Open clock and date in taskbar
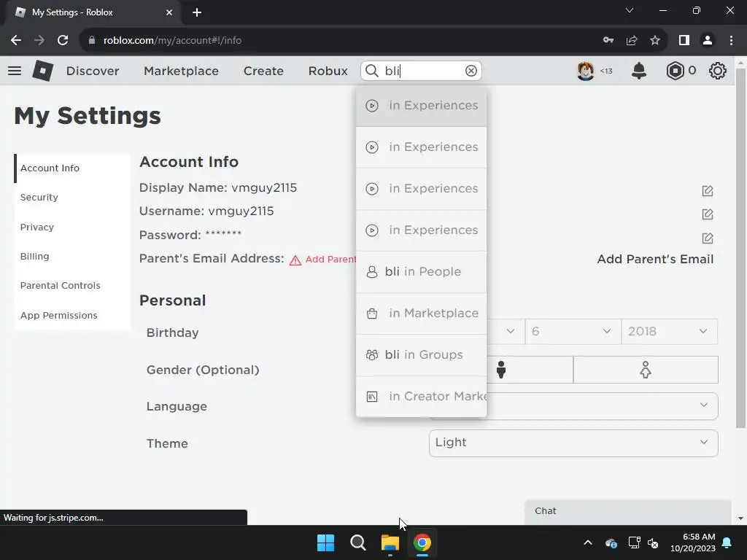This screenshot has height=560, width=747. point(693,542)
